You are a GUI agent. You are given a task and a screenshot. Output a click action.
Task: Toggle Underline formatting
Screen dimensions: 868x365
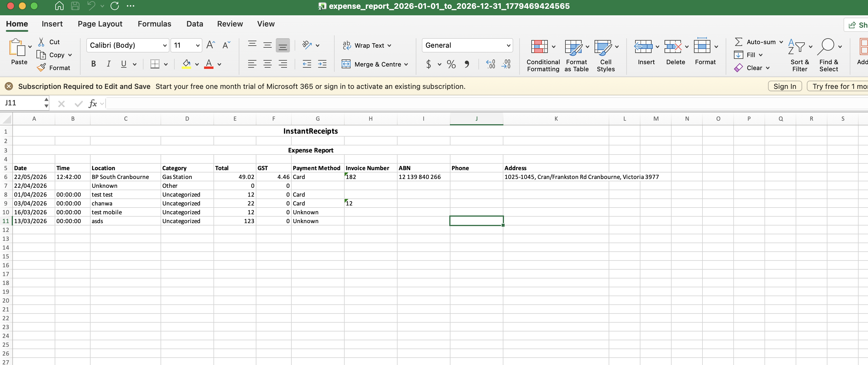[x=124, y=64]
